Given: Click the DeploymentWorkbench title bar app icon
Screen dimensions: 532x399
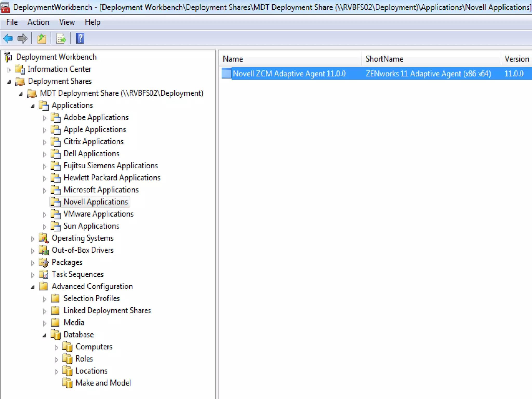Looking at the screenshot, I should pos(5,7).
